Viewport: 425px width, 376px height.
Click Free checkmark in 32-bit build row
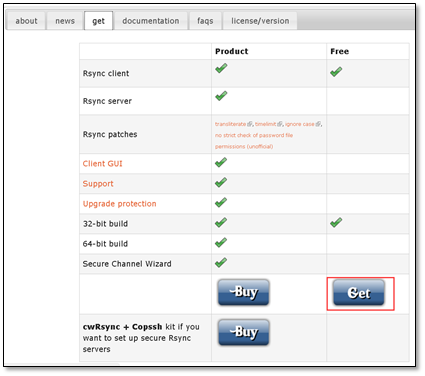point(336,222)
